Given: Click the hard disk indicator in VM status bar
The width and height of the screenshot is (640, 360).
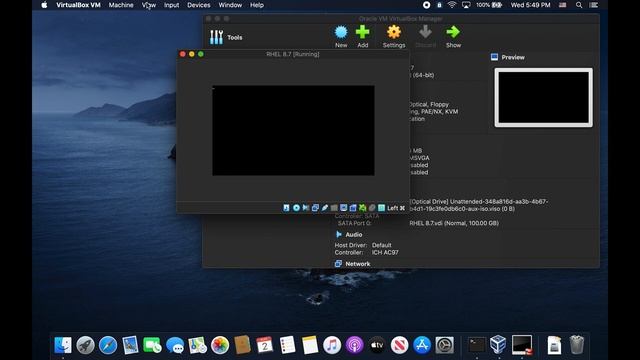Looking at the screenshot, I should [x=287, y=208].
